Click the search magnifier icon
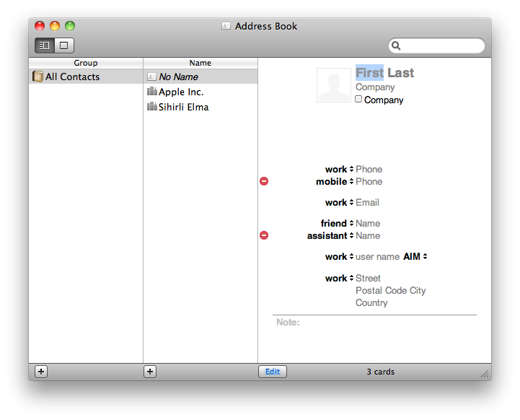520x420 pixels. pyautogui.click(x=396, y=46)
